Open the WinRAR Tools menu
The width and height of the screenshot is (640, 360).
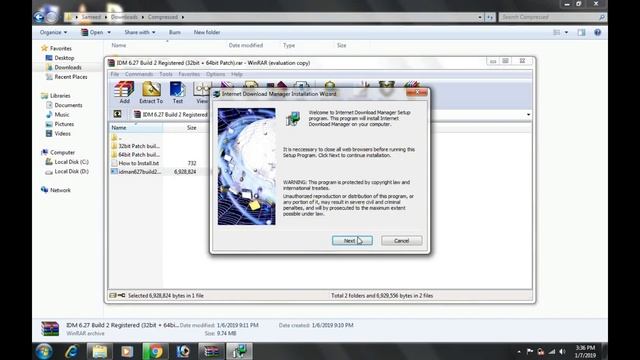[166, 74]
